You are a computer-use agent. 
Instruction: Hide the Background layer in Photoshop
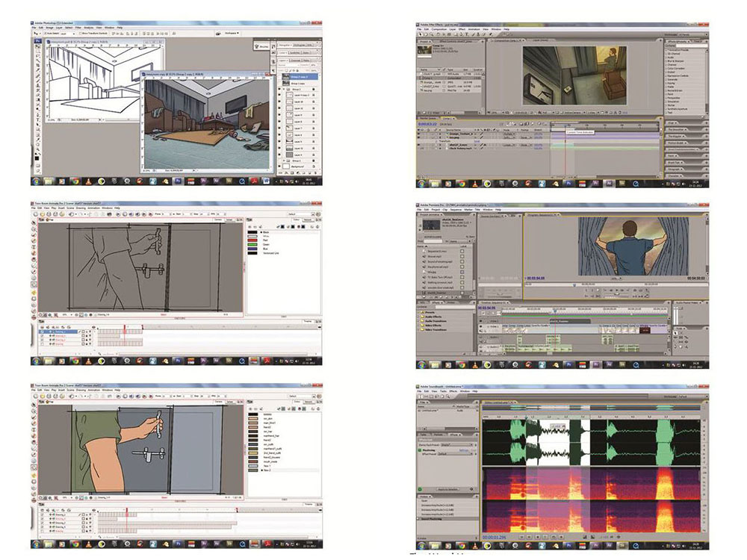(x=279, y=167)
